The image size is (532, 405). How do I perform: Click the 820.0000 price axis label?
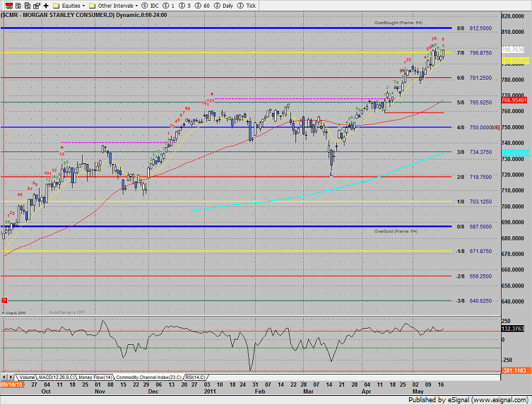(x=513, y=16)
